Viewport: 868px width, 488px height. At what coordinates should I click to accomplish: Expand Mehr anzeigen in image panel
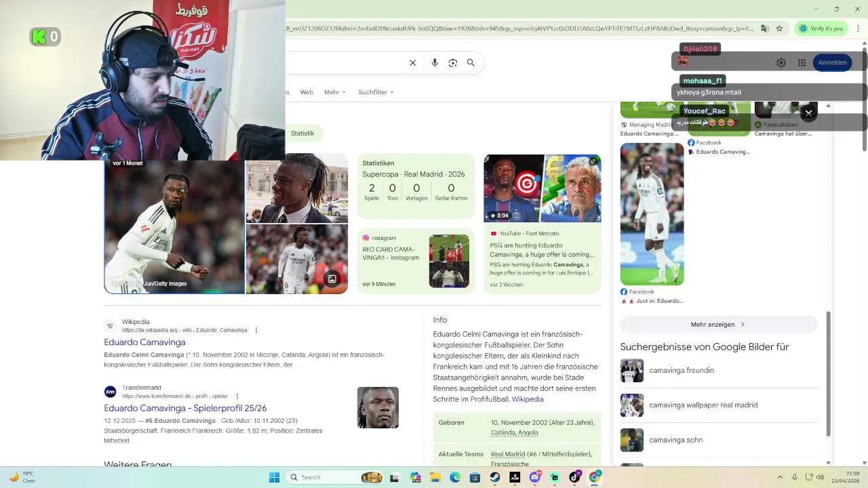[718, 325]
